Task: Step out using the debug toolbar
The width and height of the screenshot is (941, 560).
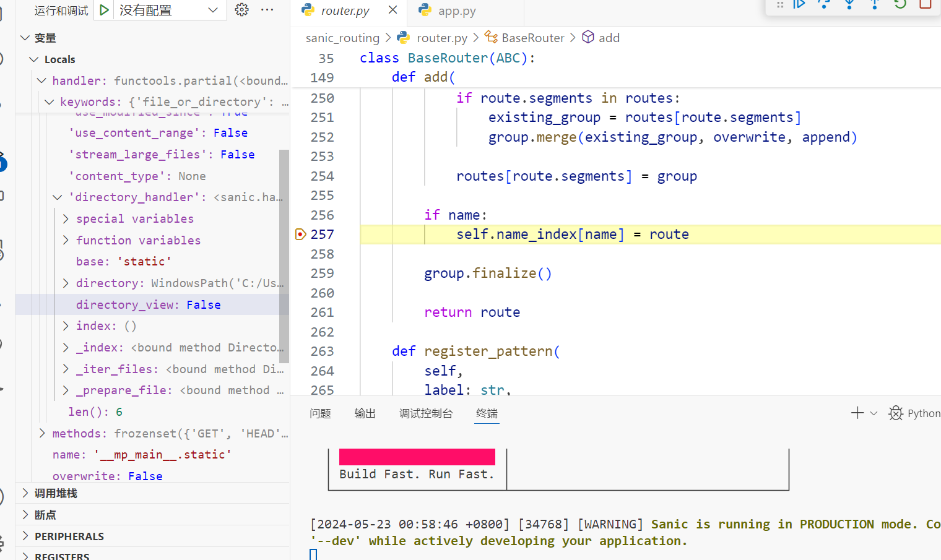Action: 874,4
